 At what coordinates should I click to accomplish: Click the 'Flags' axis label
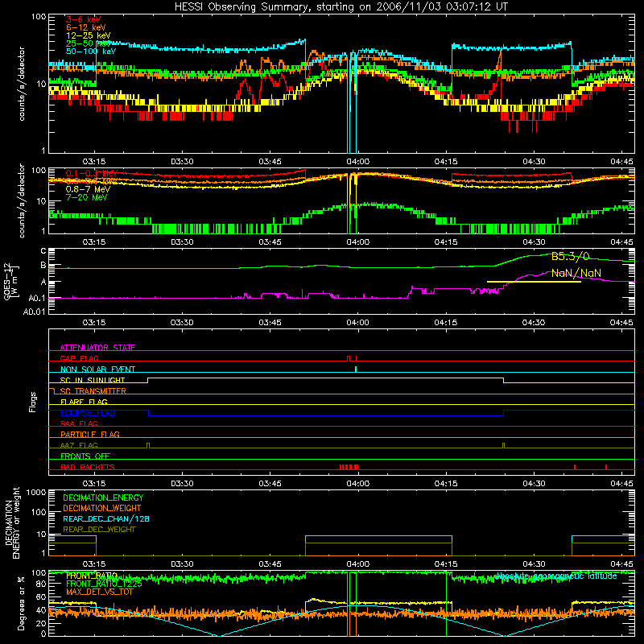[32, 402]
